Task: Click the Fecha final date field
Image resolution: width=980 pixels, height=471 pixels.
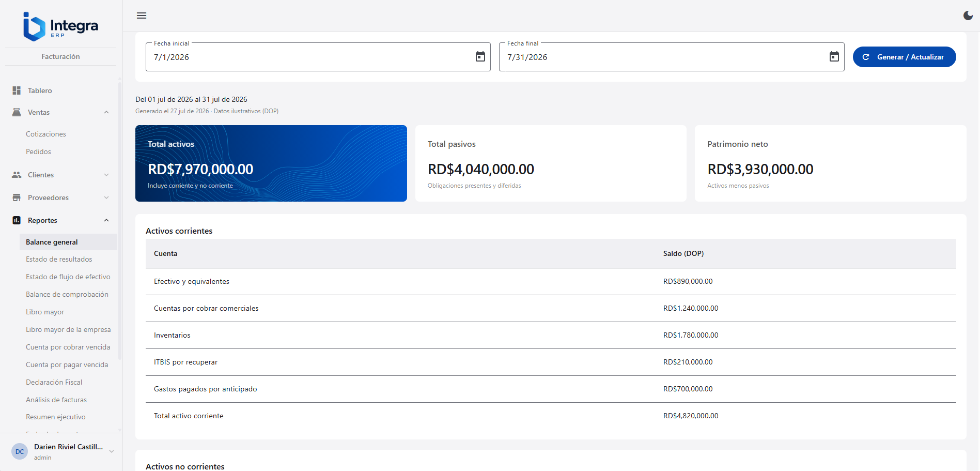Action: (x=672, y=57)
